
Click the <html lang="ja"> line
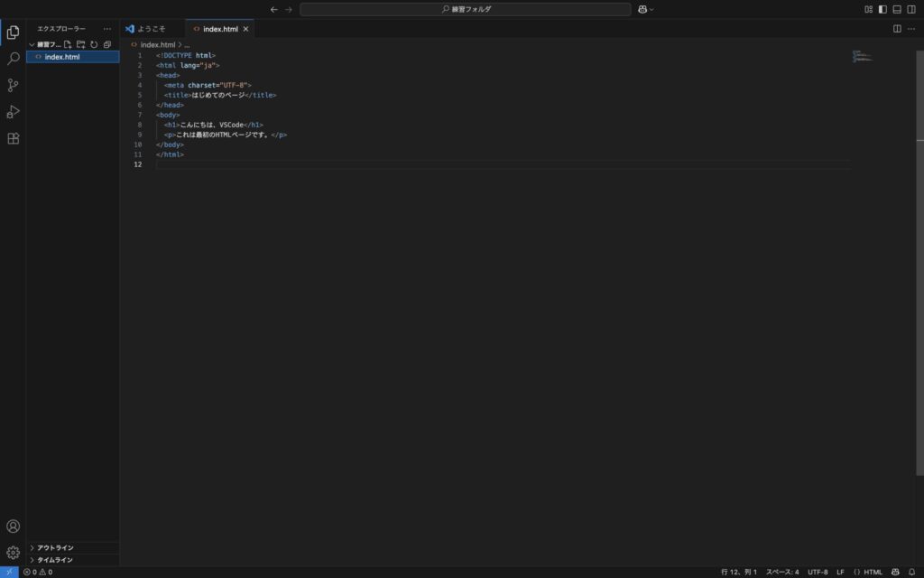point(188,65)
